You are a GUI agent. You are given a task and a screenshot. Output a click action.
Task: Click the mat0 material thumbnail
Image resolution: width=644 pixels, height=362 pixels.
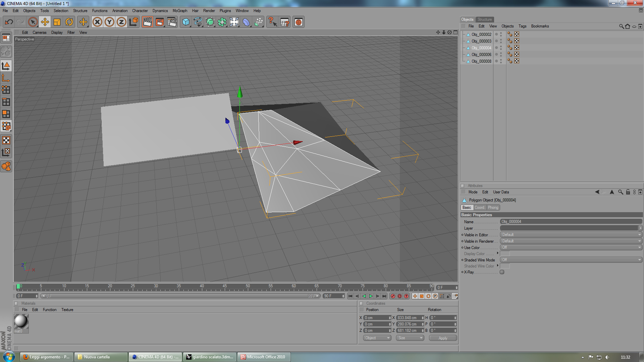click(x=21, y=321)
